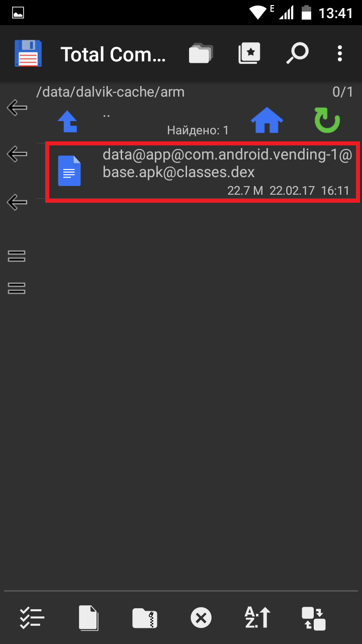Tap the blue home icon

pyautogui.click(x=266, y=121)
